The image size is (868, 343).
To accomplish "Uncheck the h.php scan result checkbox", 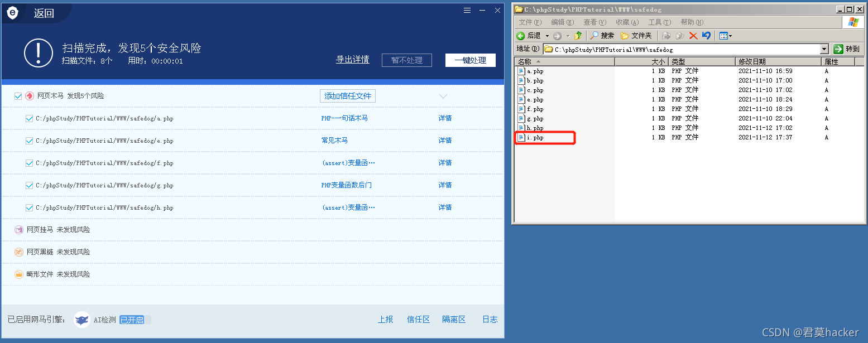I will coord(30,207).
